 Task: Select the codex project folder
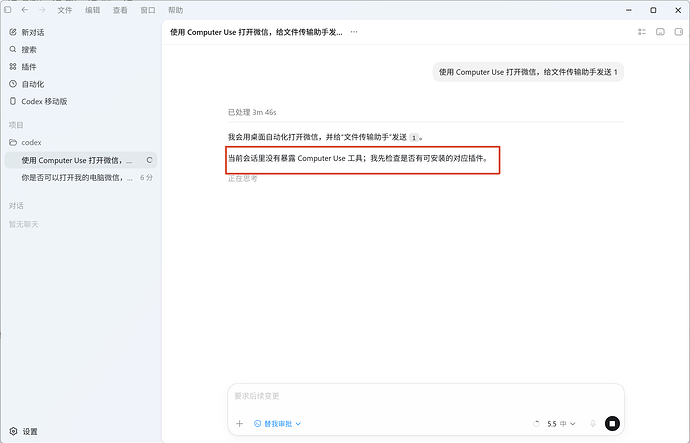coord(81,143)
